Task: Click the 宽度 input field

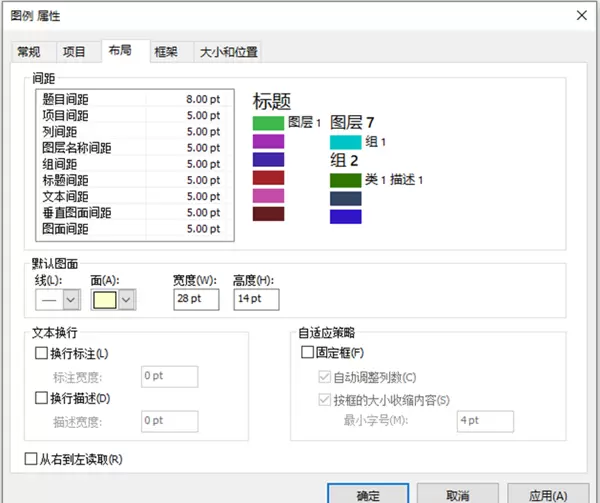Action: (195, 299)
